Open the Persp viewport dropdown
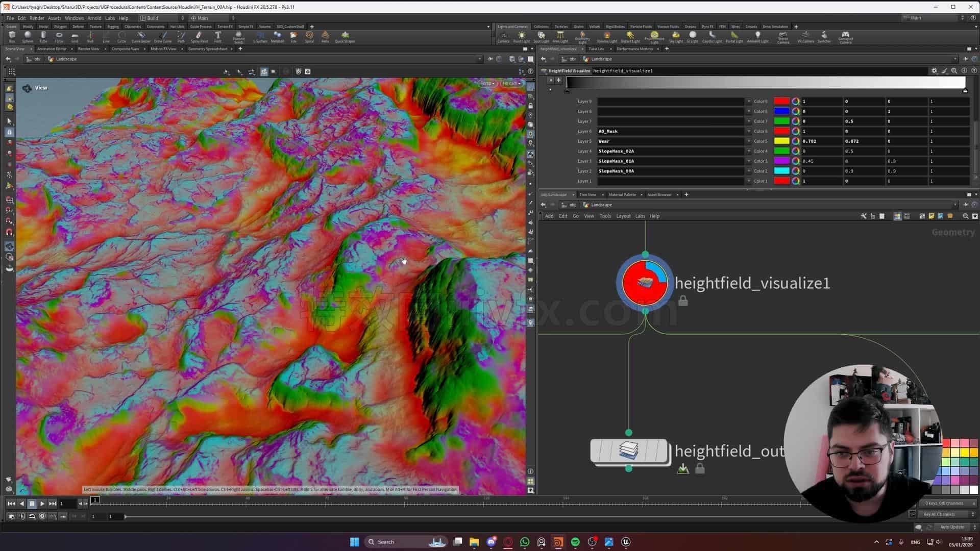The height and width of the screenshot is (551, 980). pyautogui.click(x=487, y=83)
